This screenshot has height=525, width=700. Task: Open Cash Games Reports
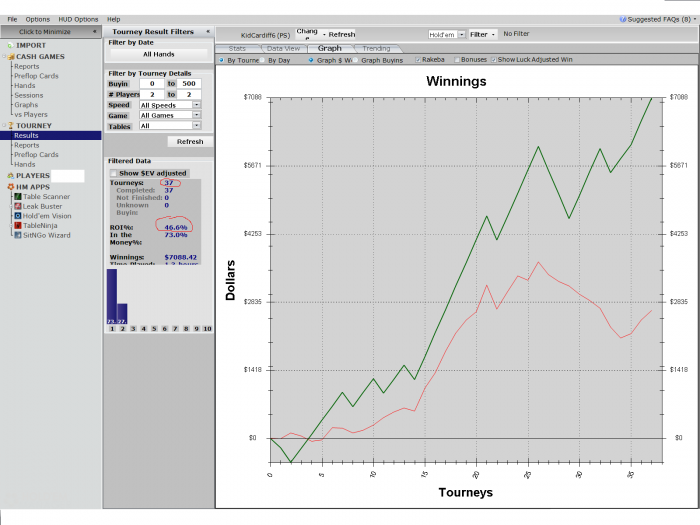27,67
